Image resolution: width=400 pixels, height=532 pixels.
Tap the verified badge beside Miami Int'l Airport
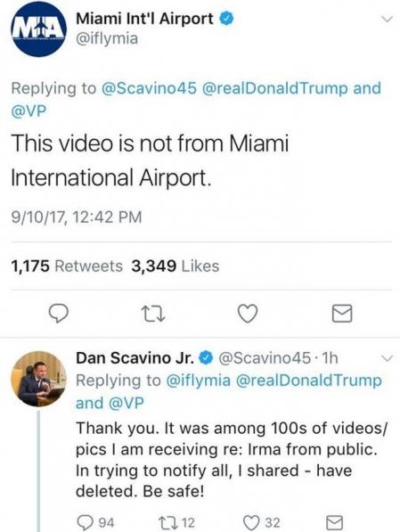point(226,19)
